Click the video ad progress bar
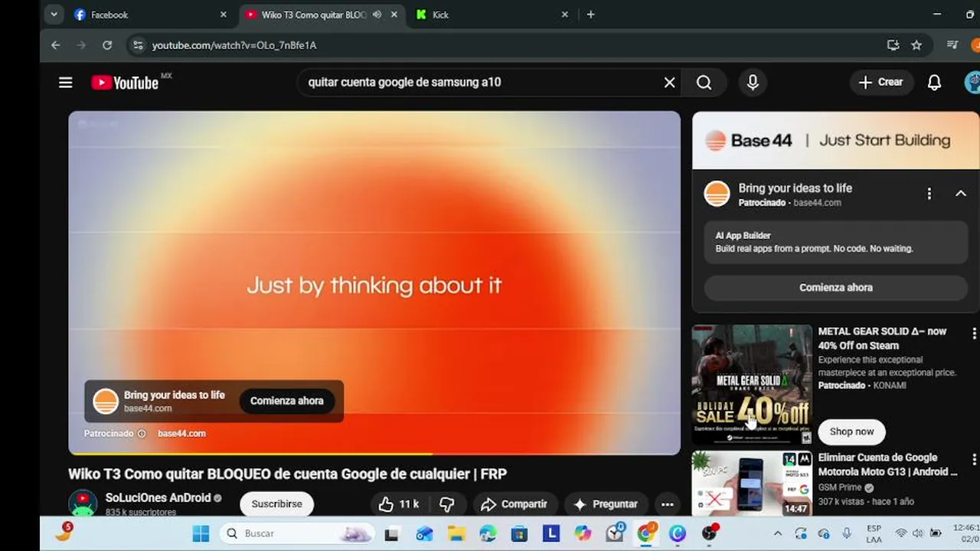Screen dimensions: 980x551 pyautogui.click(x=374, y=454)
